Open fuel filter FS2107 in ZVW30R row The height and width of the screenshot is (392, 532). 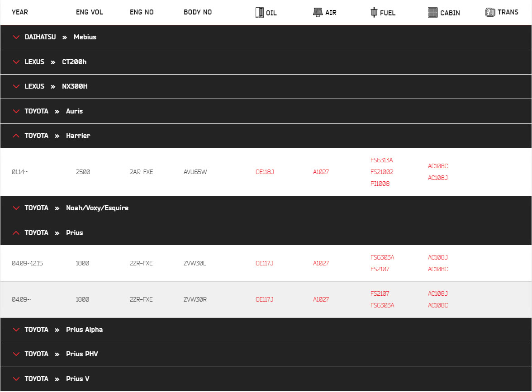click(x=380, y=294)
